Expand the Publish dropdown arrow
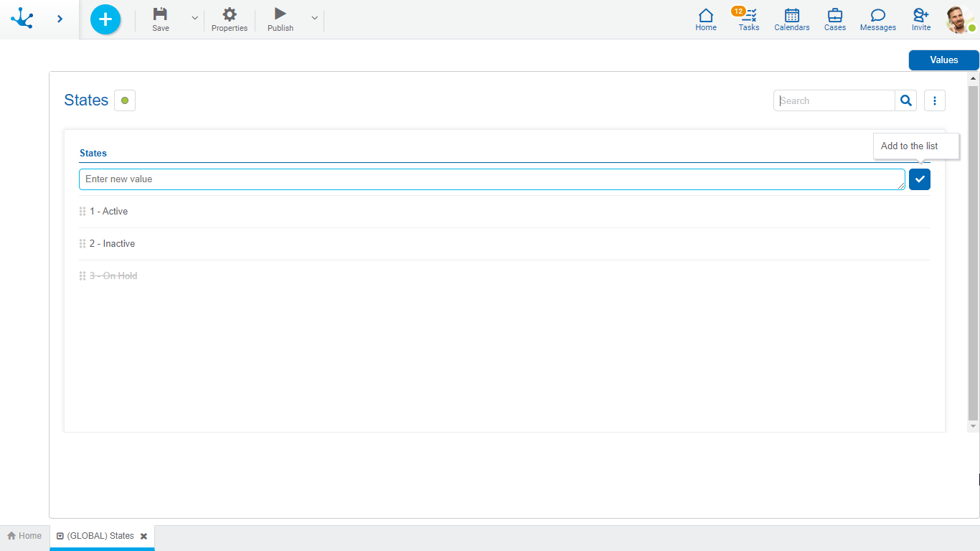The height and width of the screenshot is (551, 980). click(314, 19)
